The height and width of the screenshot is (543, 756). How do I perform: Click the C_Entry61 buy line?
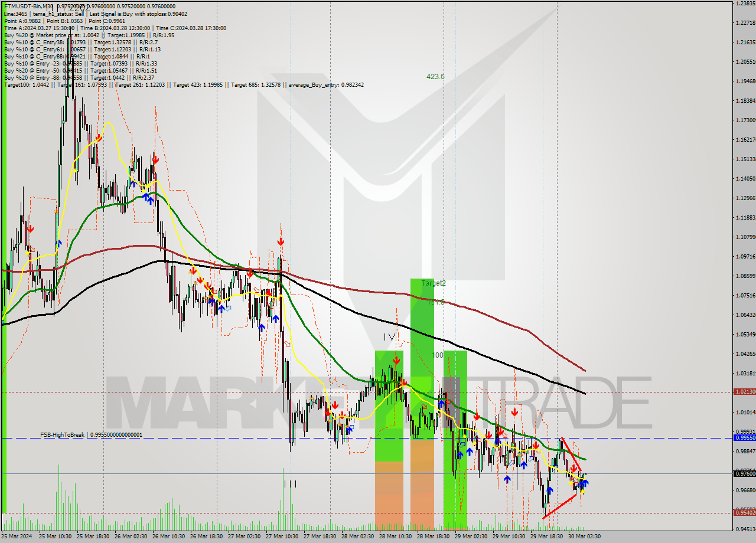(82, 49)
